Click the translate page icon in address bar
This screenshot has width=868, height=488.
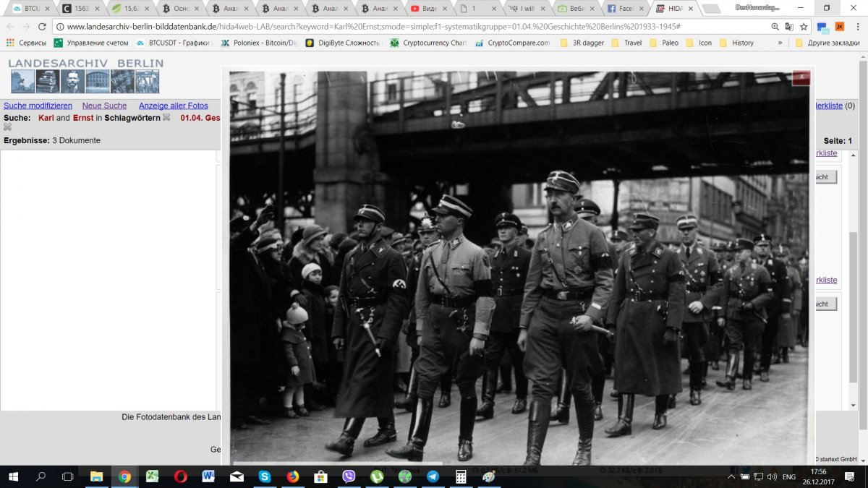tap(788, 27)
